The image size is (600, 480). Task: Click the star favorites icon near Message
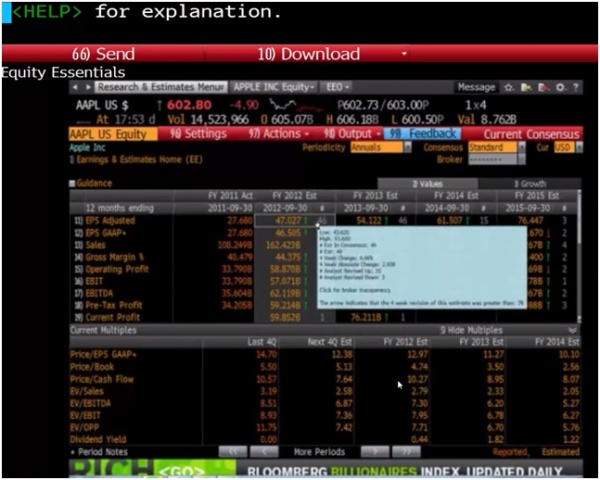click(x=509, y=88)
